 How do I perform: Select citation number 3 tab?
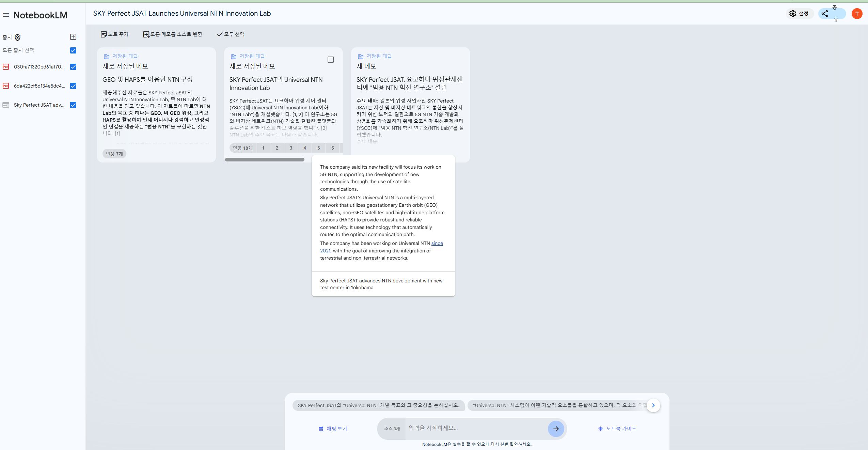291,148
